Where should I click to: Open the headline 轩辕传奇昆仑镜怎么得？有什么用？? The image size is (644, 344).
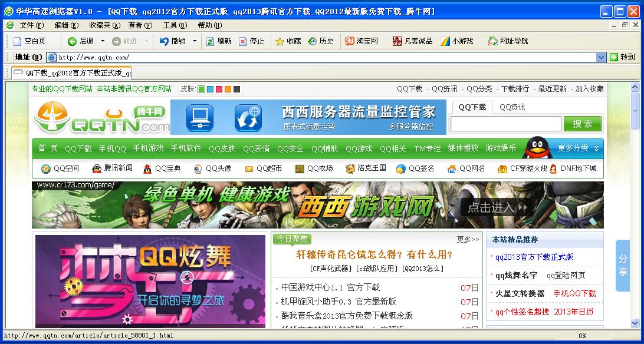tap(374, 254)
